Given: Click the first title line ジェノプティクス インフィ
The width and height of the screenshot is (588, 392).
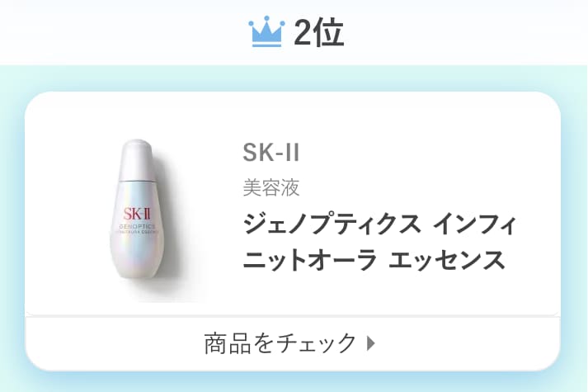Looking at the screenshot, I should coord(379,224).
